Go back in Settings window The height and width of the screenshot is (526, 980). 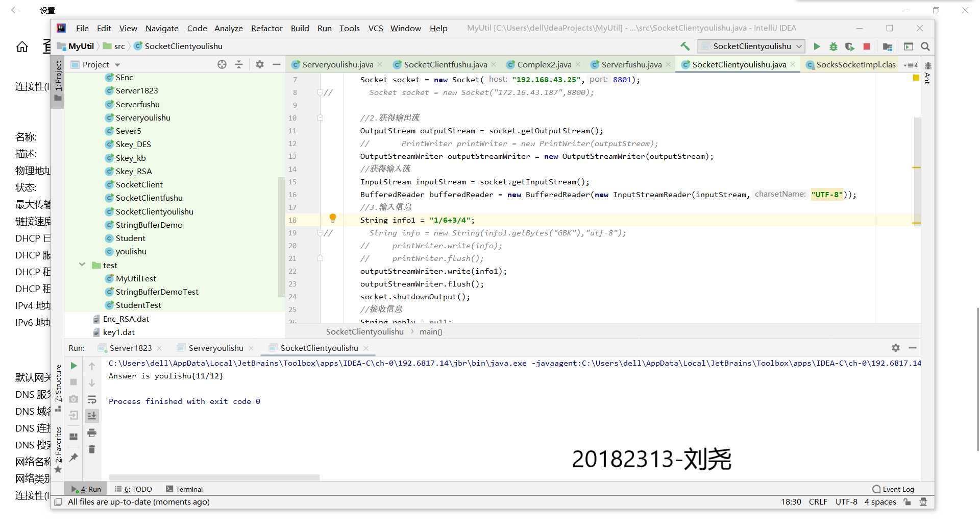[x=15, y=10]
